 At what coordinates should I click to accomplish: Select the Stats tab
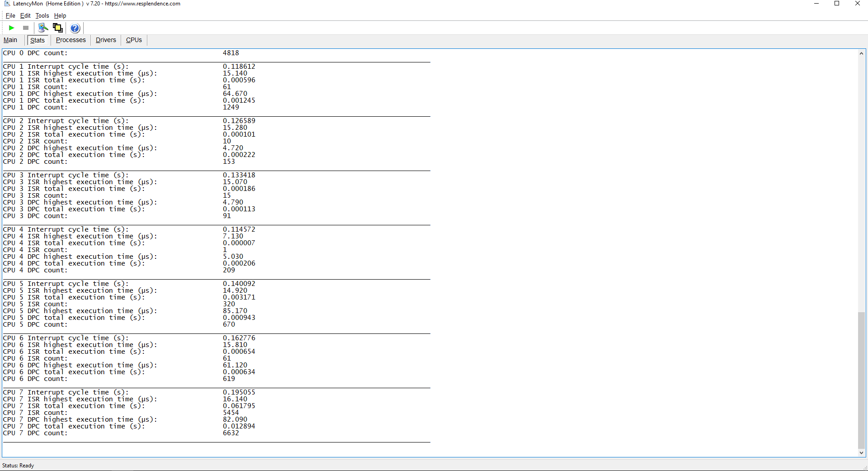point(38,40)
